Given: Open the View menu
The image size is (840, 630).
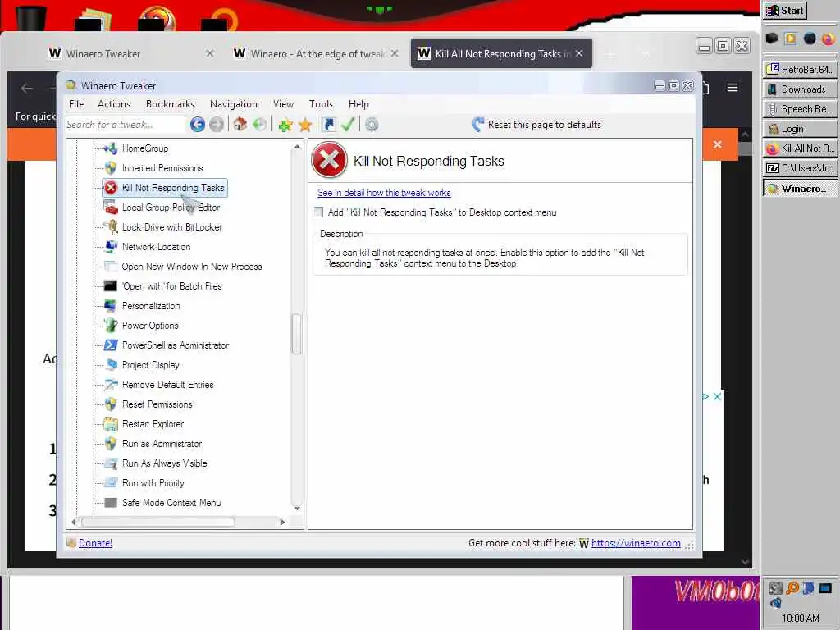Looking at the screenshot, I should click(283, 104).
